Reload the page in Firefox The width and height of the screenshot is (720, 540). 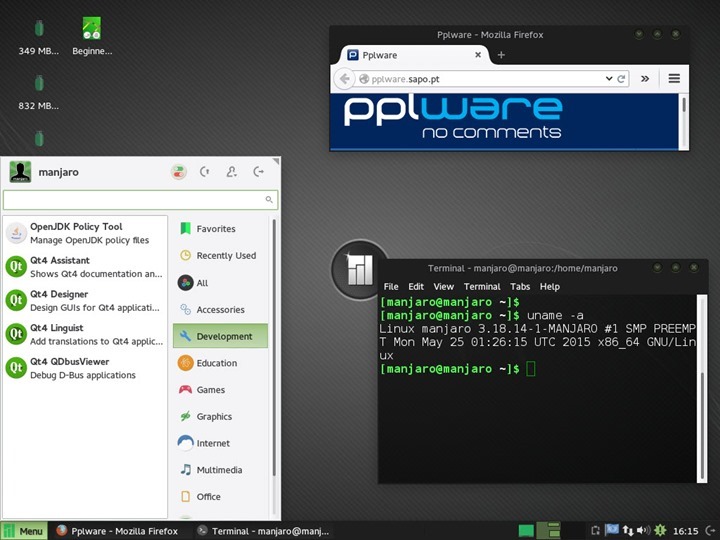621,79
